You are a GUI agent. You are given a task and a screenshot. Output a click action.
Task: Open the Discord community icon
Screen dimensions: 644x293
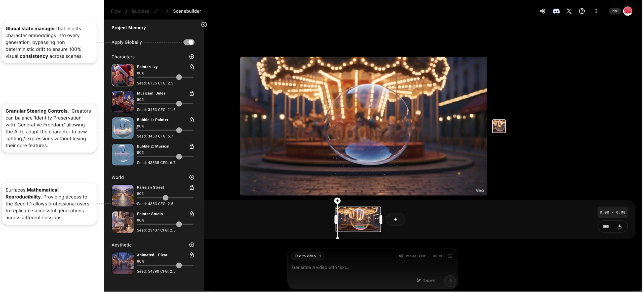click(x=556, y=11)
